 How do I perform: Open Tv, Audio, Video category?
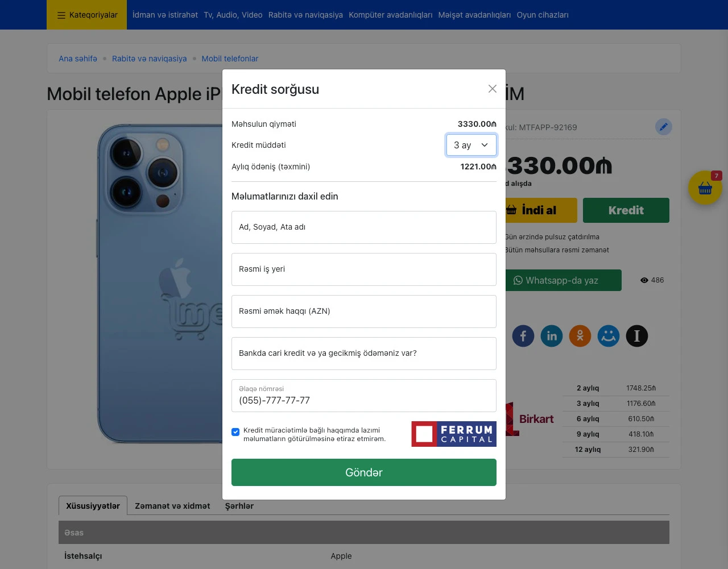(233, 15)
